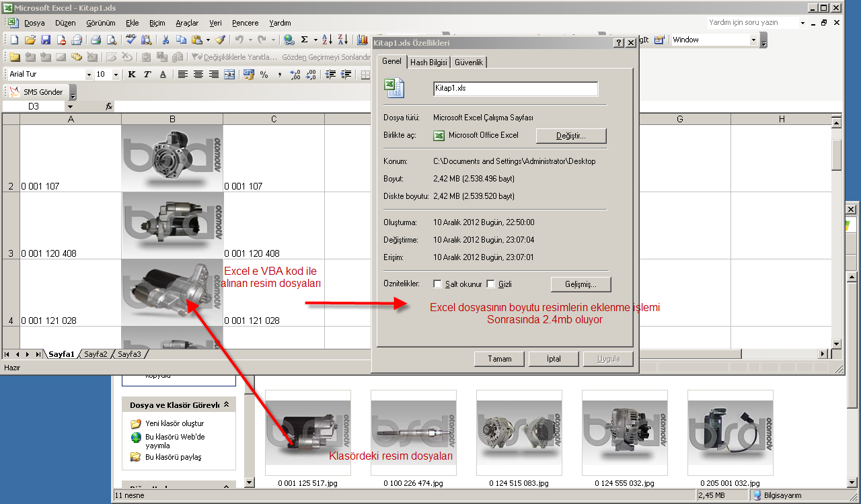Screen dimensions: 861x504
Task: Expand the Paste options arrow
Action: pos(208,40)
